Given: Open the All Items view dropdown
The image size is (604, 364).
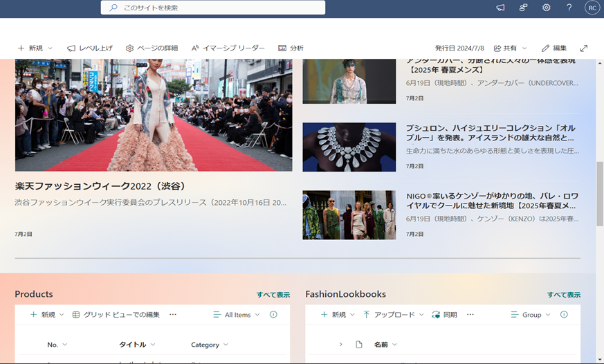Looking at the screenshot, I should (237, 315).
